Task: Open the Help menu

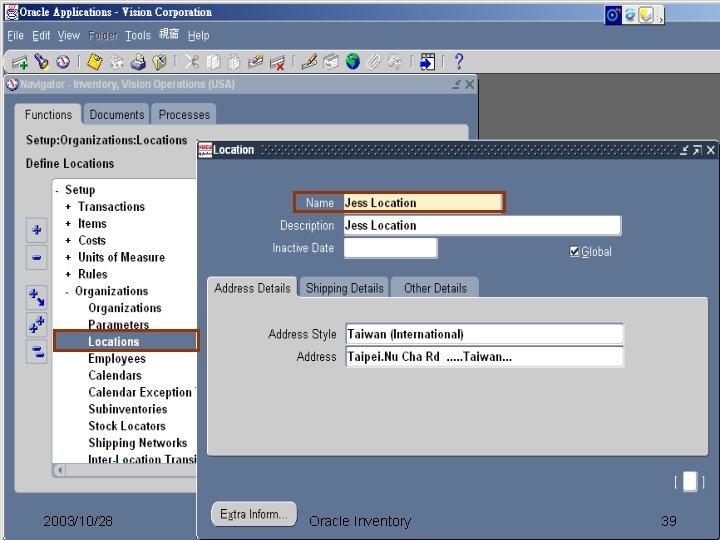Action: 198,35
